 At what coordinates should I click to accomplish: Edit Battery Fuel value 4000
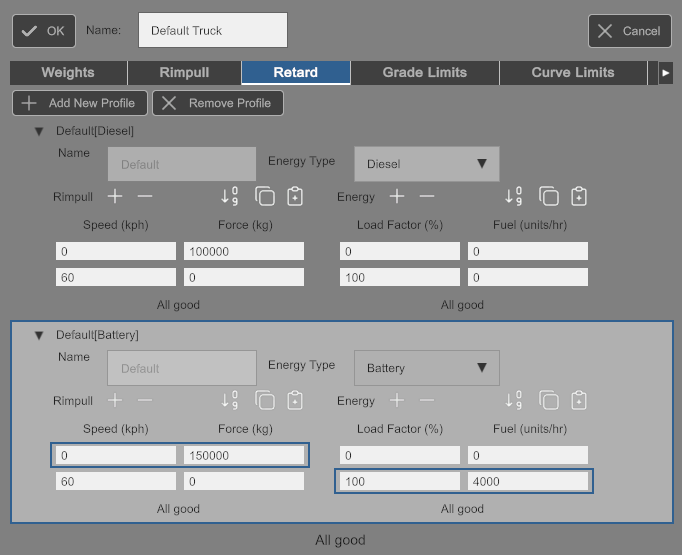pos(528,481)
